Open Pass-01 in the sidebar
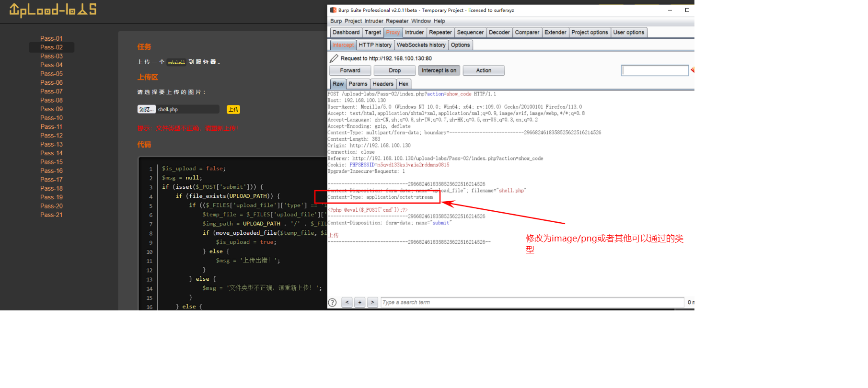868x388 pixels. 51,38
